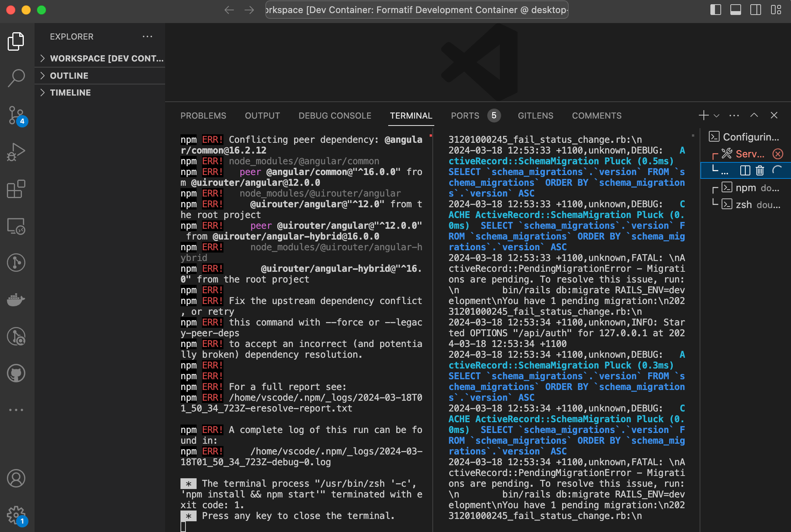Image resolution: width=791 pixels, height=532 pixels.
Task: Open the PORTS tab showing 5 ports
Action: [x=465, y=116]
